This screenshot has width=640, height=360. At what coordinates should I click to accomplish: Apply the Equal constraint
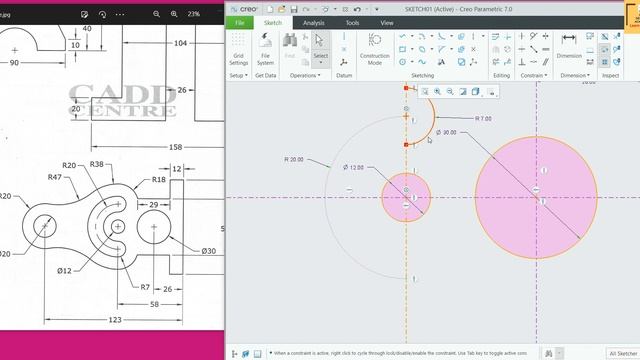tap(546, 49)
